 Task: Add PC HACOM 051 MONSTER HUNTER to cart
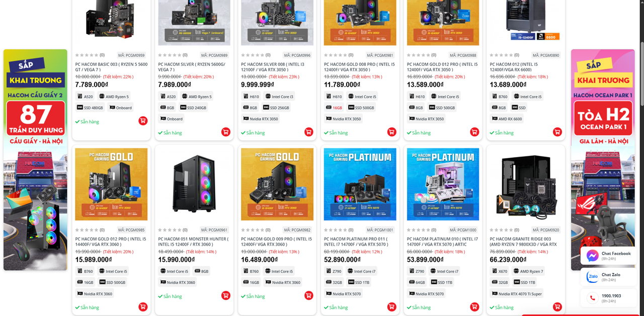tap(225, 295)
